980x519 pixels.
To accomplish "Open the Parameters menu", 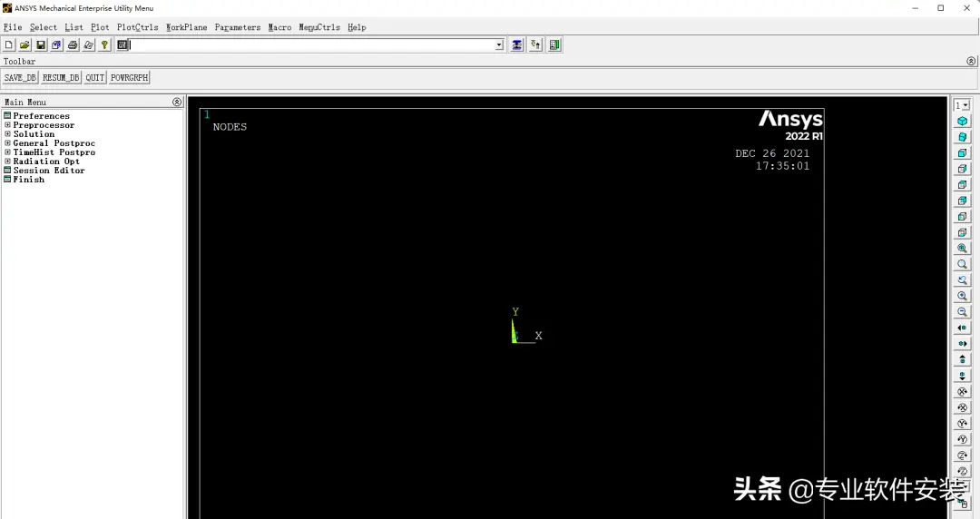I will pos(238,27).
